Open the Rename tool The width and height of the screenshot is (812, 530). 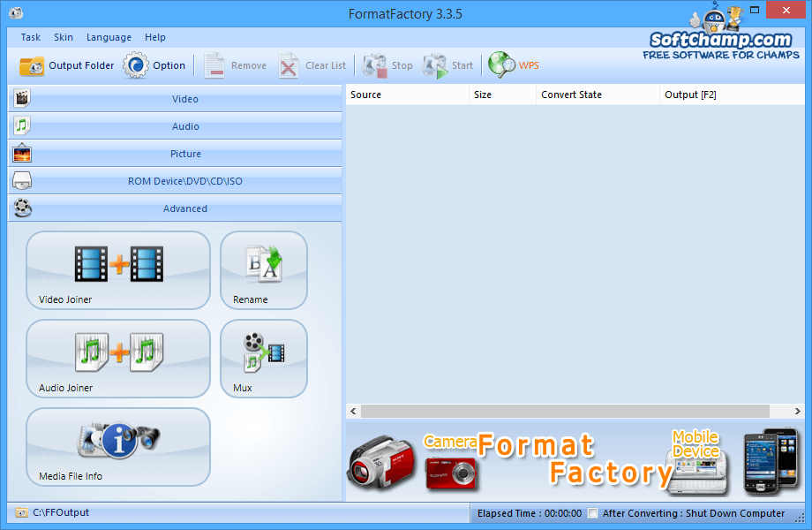coord(264,270)
